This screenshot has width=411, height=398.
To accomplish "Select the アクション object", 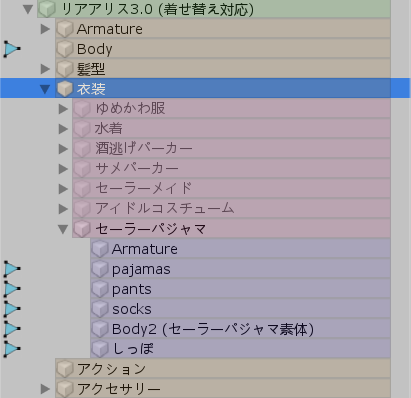I will click(x=223, y=369).
